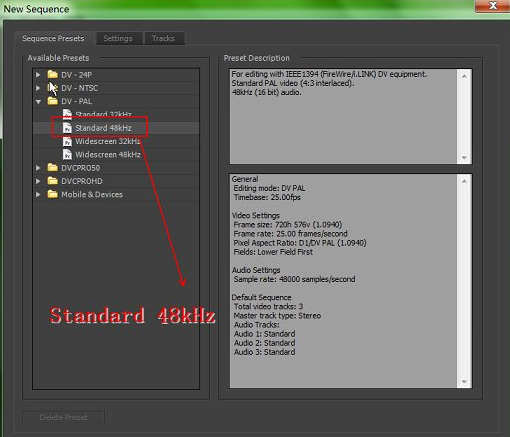Select the Standard 48kHz preset

click(103, 128)
